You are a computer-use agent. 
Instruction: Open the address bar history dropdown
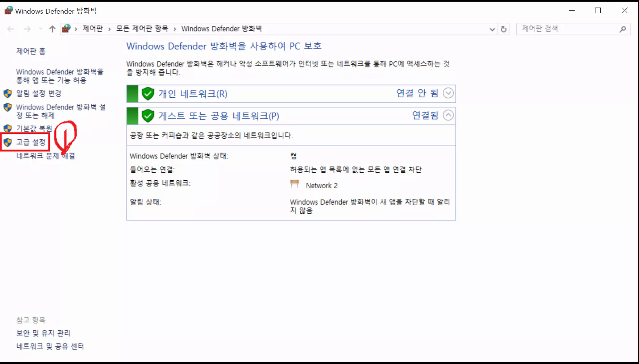pyautogui.click(x=492, y=29)
